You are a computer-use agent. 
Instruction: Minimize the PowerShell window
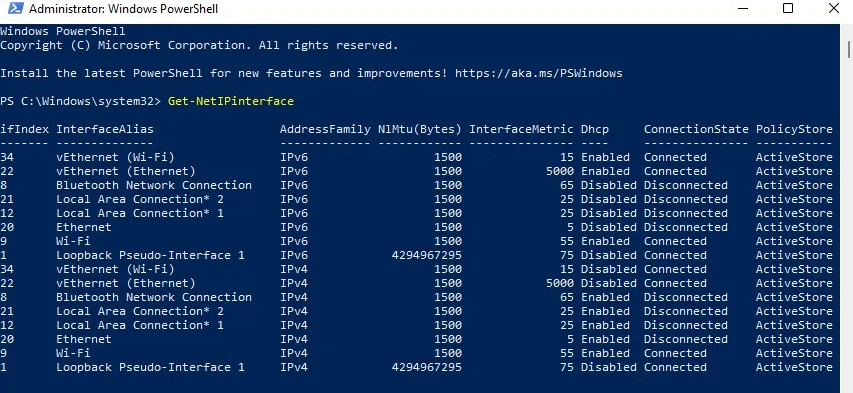pyautogui.click(x=741, y=8)
